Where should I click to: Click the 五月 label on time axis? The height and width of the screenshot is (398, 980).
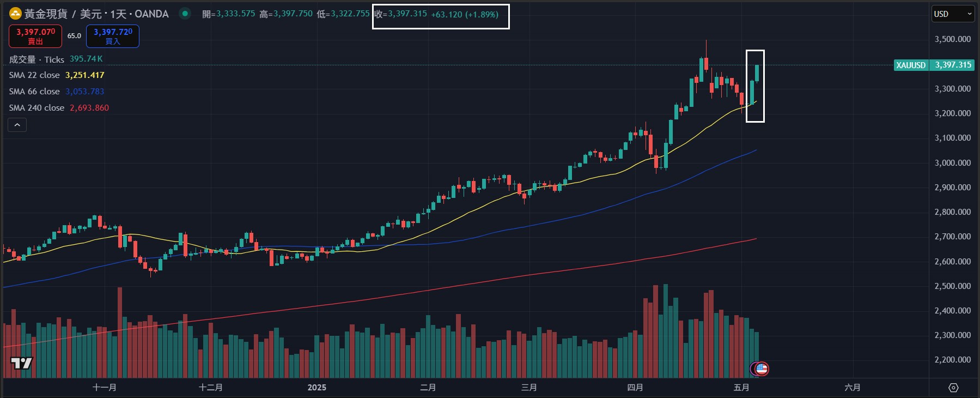[741, 388]
